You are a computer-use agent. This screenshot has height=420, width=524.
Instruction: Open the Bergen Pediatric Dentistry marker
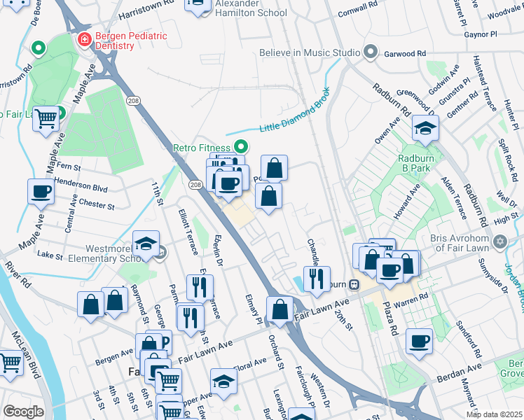(x=85, y=40)
